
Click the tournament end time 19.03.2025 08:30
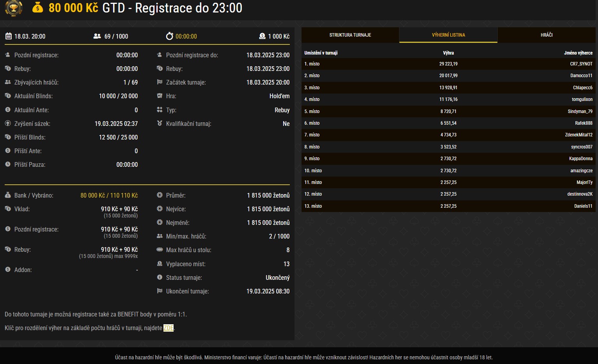coord(268,291)
